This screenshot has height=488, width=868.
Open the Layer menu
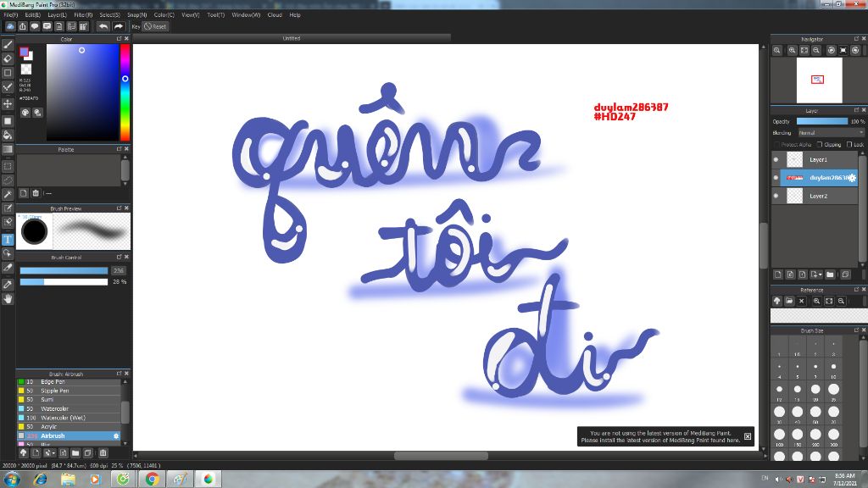pos(57,15)
